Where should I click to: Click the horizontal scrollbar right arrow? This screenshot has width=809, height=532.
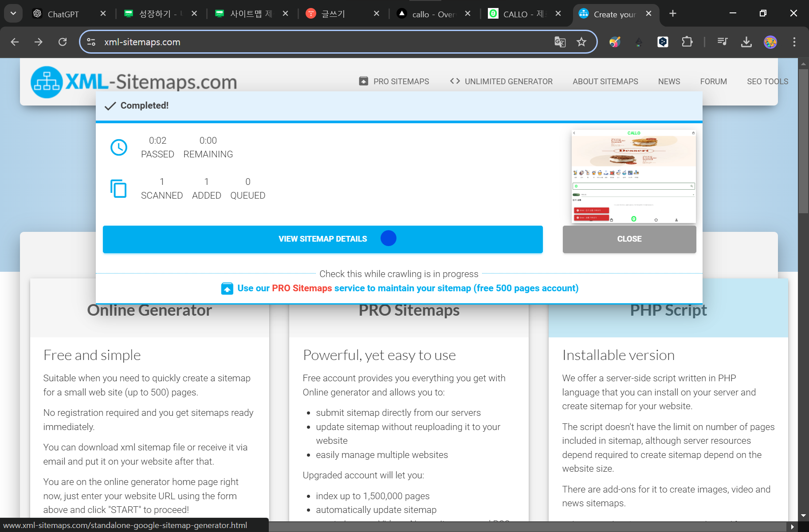(793, 527)
